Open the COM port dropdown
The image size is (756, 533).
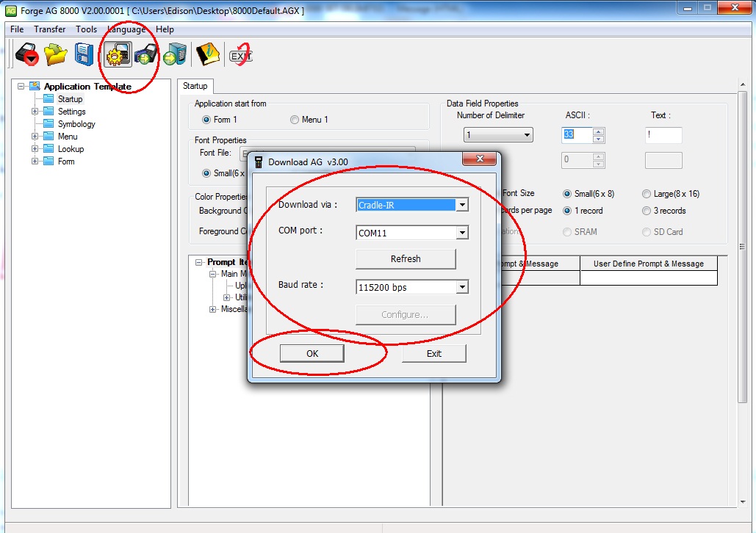pos(461,233)
